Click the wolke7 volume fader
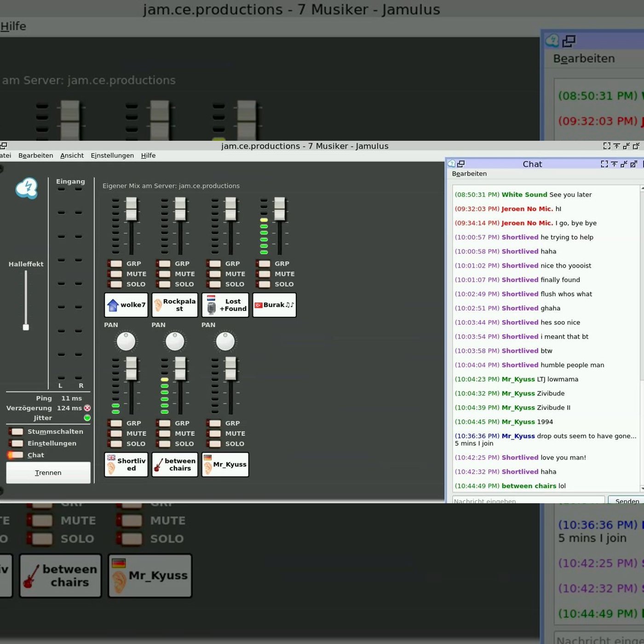Viewport: 644px width, 644px height. tap(132, 208)
